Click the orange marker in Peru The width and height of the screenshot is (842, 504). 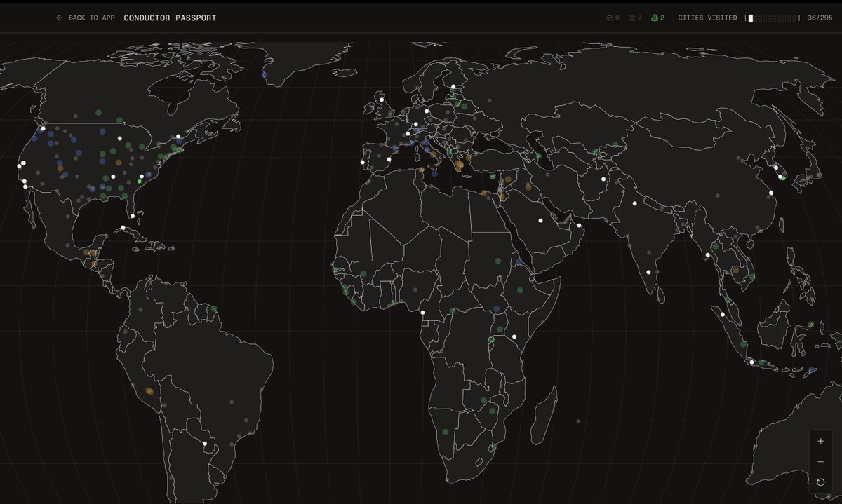pyautogui.click(x=149, y=391)
